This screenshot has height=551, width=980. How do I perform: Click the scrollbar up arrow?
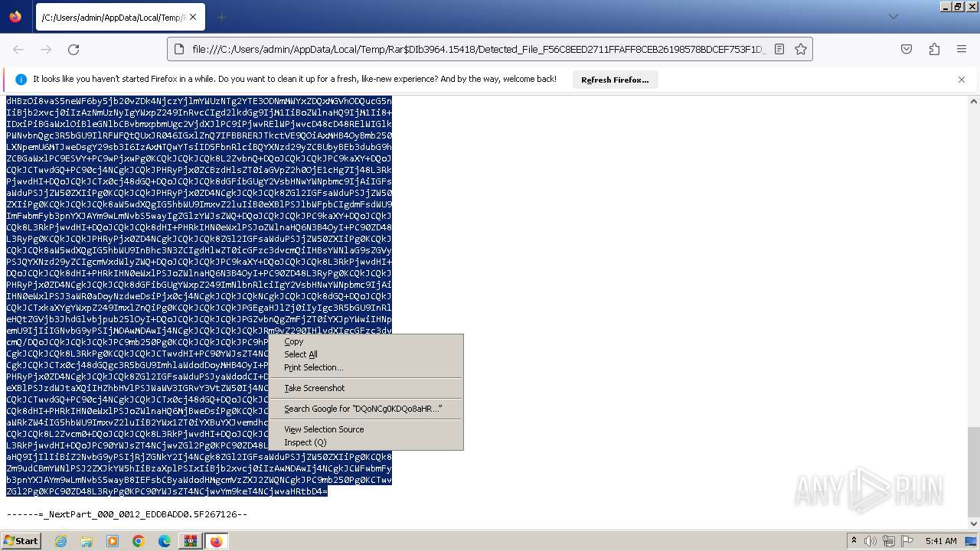973,101
